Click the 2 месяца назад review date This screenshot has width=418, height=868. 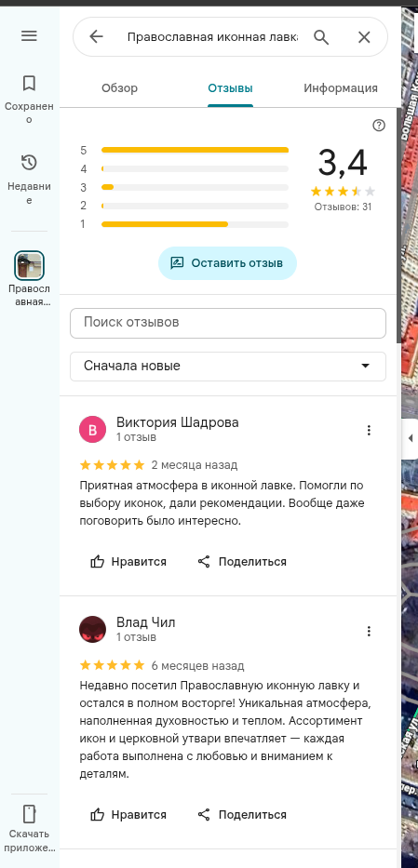[195, 464]
